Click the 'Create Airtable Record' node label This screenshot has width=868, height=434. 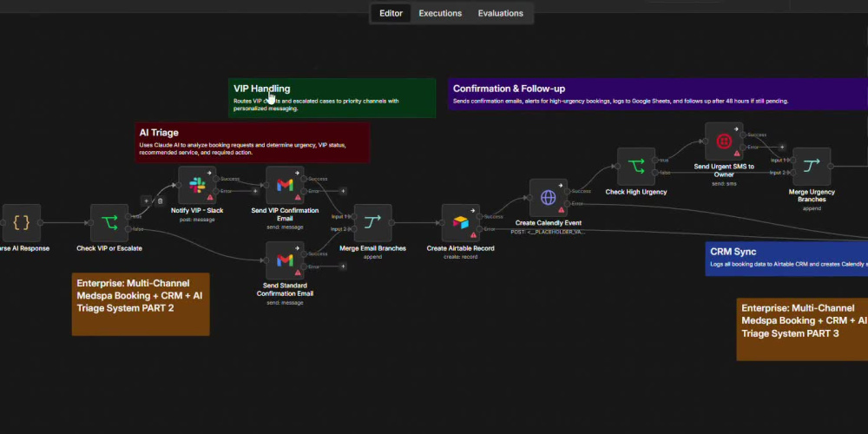[x=461, y=248]
